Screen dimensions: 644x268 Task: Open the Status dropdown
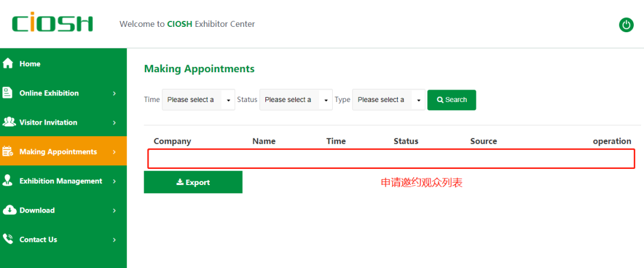point(296,100)
